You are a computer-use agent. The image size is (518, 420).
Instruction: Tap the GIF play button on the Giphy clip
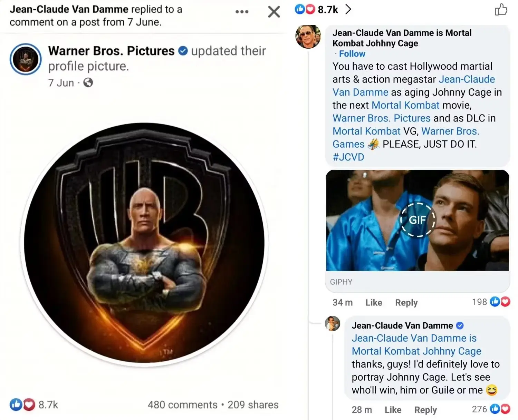pyautogui.click(x=418, y=220)
